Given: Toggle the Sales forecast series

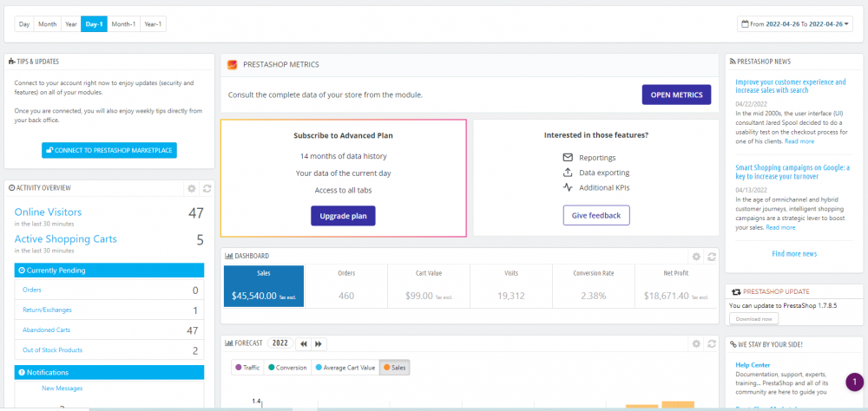Looking at the screenshot, I should pyautogui.click(x=395, y=368).
